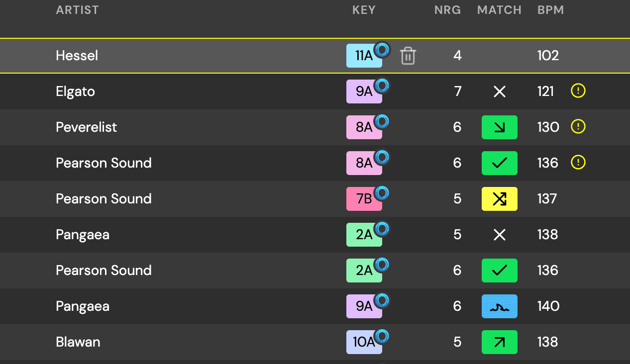Click the yellow shuffle match icon on the 7B row
Viewport: 630px width, 364px height.
[x=499, y=198]
